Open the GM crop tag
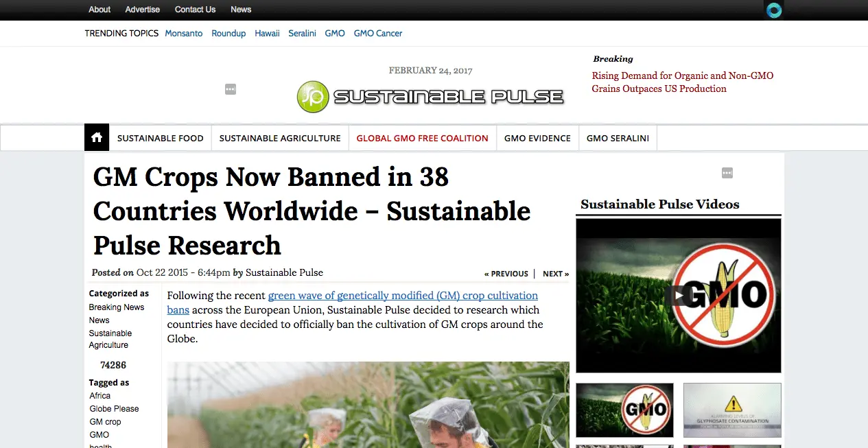The image size is (868, 448). (105, 422)
